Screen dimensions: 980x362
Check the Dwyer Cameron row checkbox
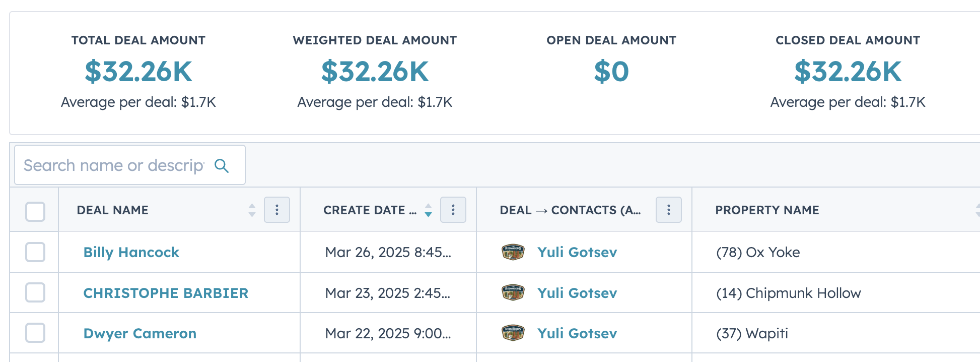click(x=35, y=333)
